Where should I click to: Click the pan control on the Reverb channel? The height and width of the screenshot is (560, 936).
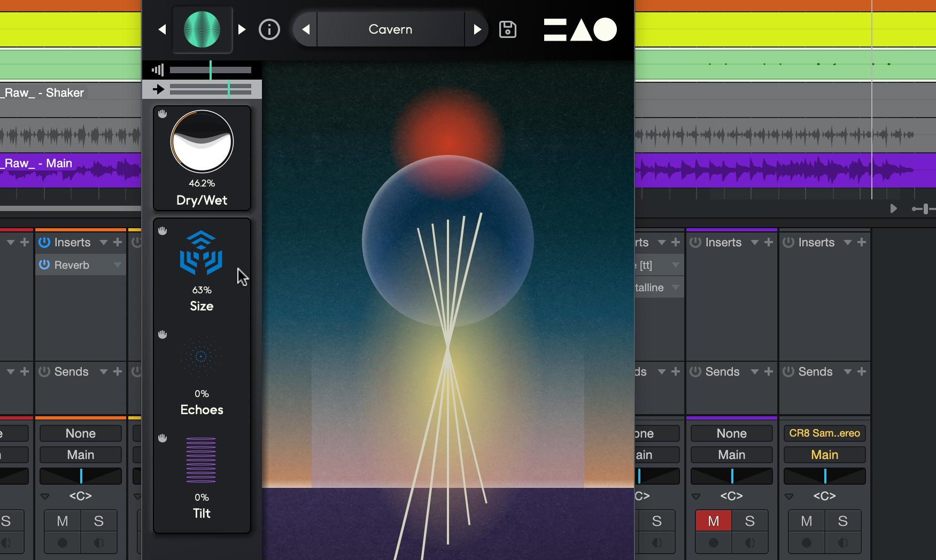[x=81, y=476]
